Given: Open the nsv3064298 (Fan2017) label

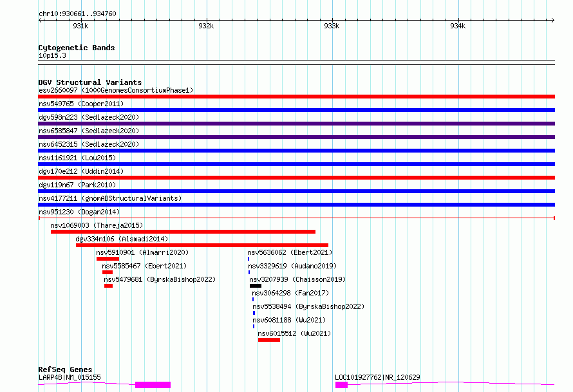Looking at the screenshot, I should click(x=290, y=293).
